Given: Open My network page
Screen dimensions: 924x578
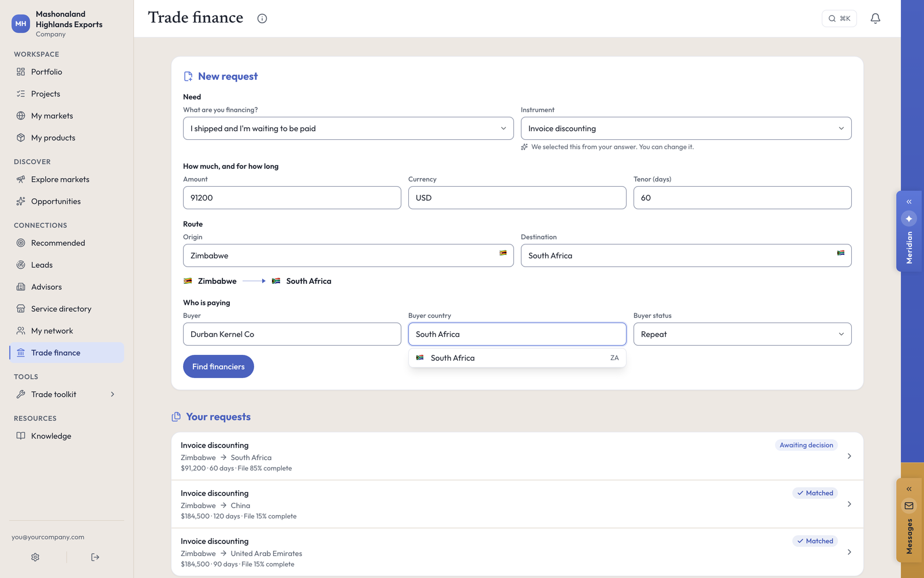Looking at the screenshot, I should point(67,331).
